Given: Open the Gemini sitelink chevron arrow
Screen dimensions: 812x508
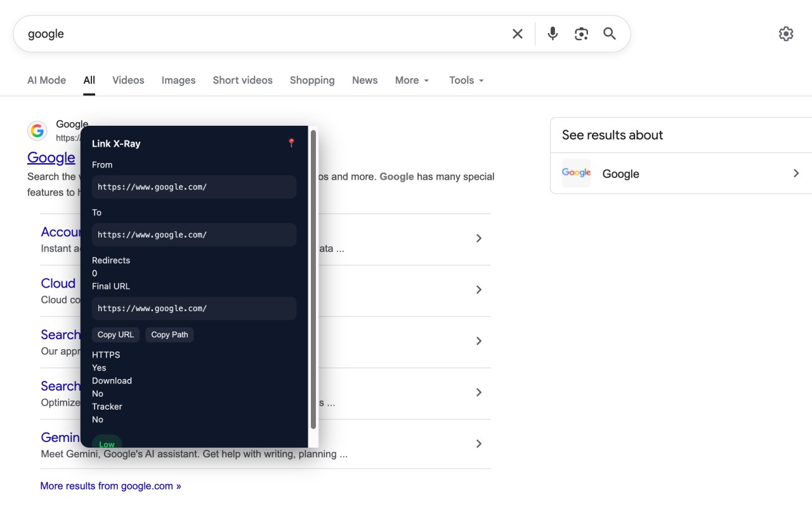Looking at the screenshot, I should tap(479, 444).
